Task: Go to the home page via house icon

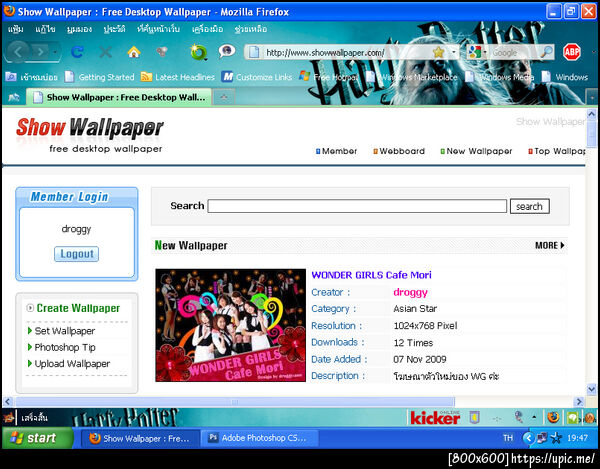Action: click(x=134, y=52)
